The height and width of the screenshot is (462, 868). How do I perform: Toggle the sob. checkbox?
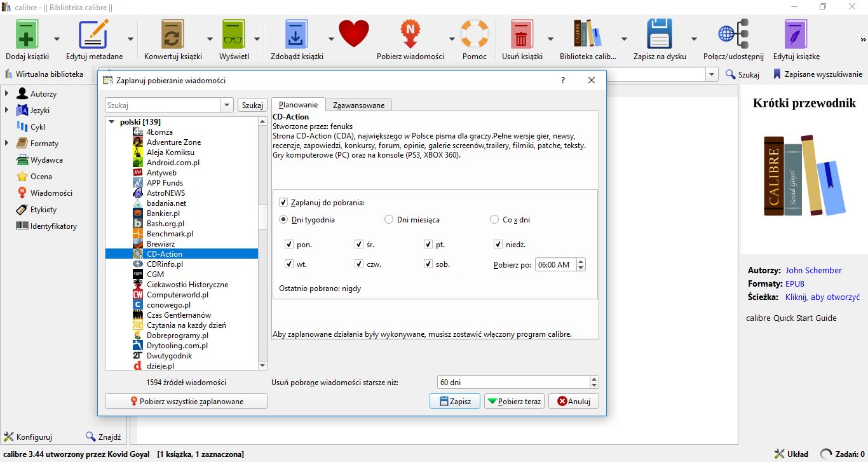(x=429, y=264)
